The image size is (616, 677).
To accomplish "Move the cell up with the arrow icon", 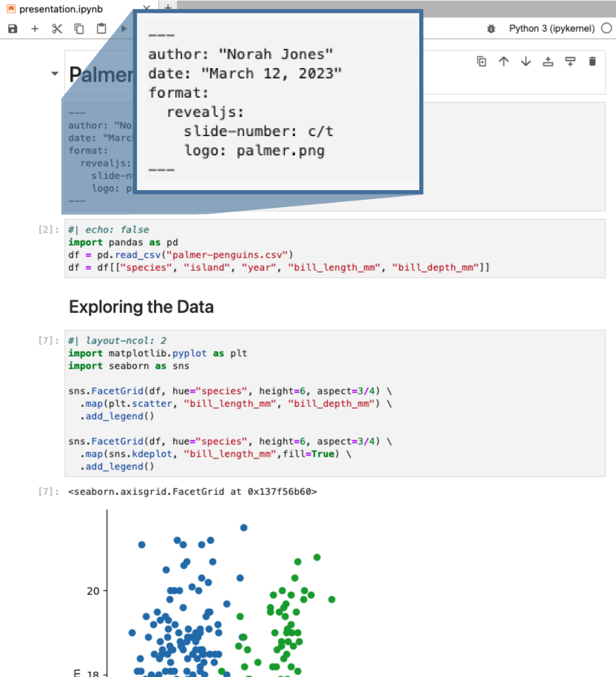I will (x=504, y=61).
